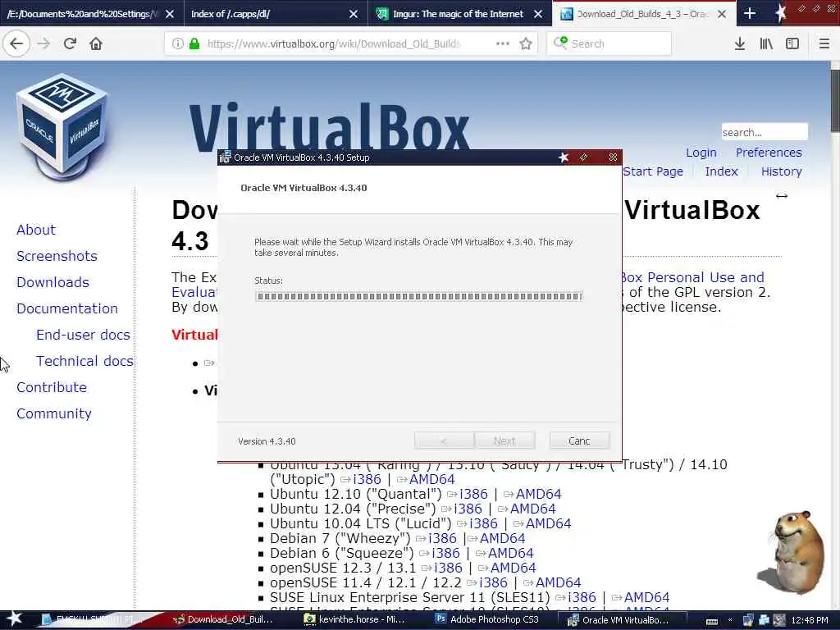This screenshot has height=630, width=840.
Task: Click the Login link
Action: (x=701, y=152)
